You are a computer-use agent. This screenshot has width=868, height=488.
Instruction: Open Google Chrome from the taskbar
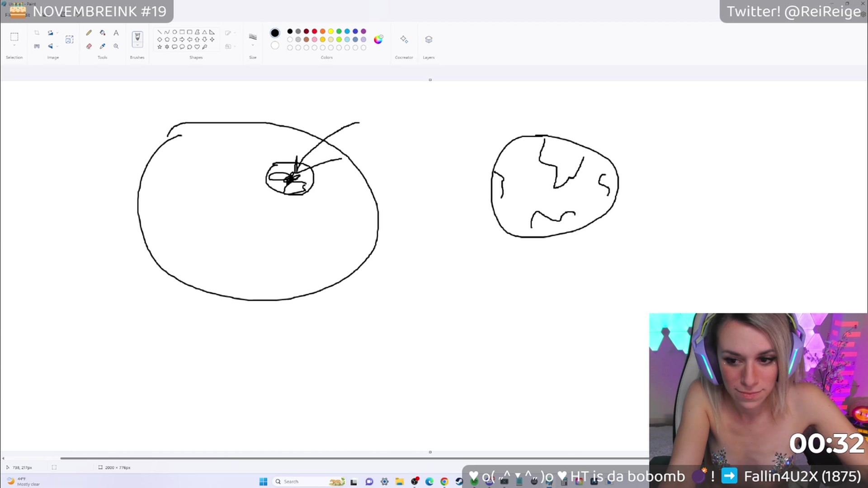[444, 481]
